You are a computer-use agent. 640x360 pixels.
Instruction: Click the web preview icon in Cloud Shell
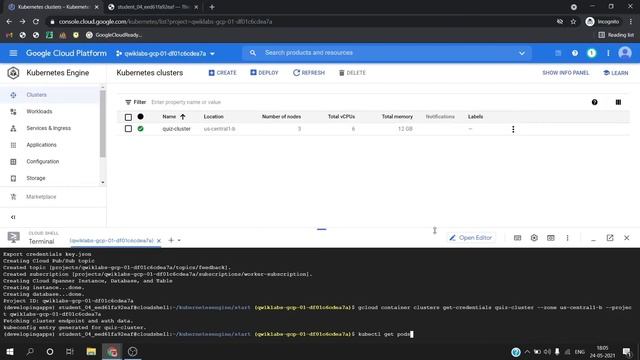(x=551, y=238)
